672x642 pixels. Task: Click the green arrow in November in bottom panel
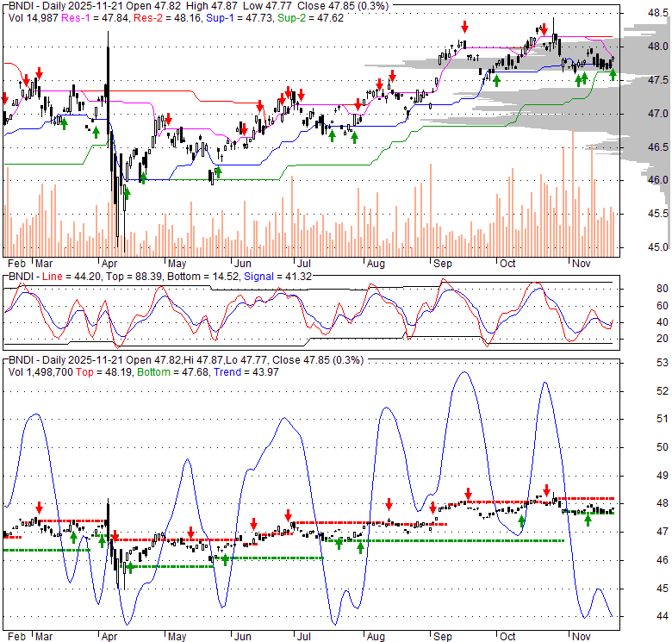tap(588, 520)
